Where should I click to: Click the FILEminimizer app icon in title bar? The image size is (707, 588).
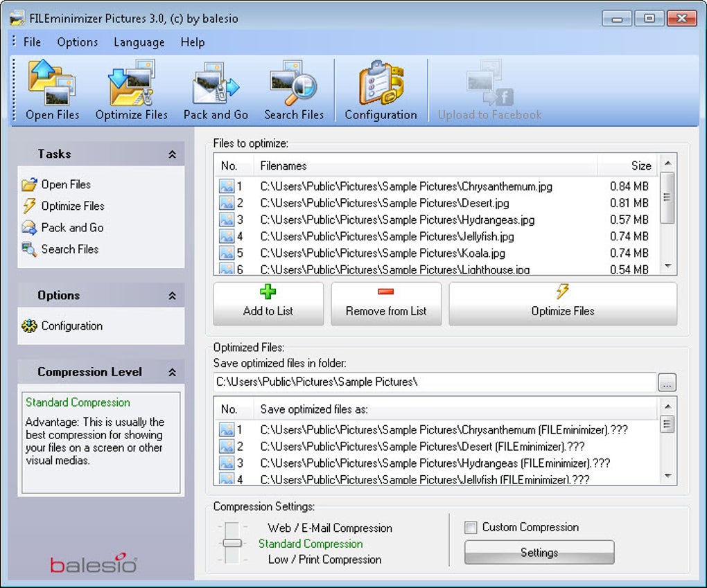click(17, 18)
